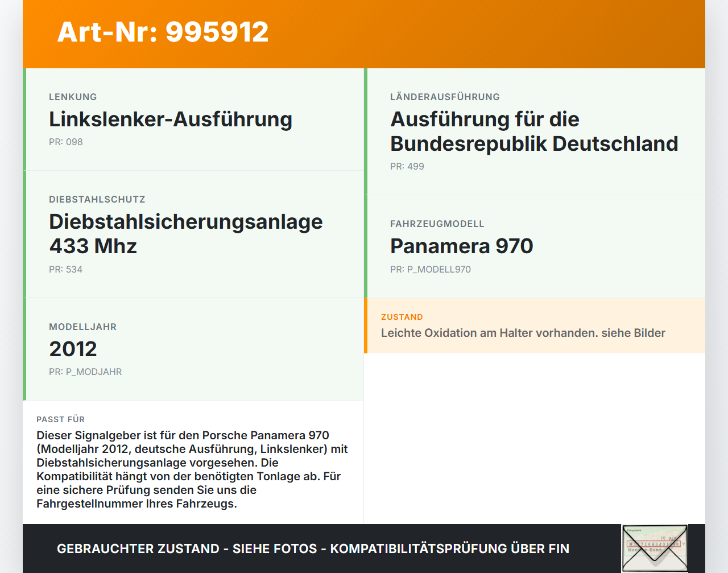Viewport: 728px width, 573px height.
Task: Click the envelope FIN image in footer
Action: [x=655, y=549]
